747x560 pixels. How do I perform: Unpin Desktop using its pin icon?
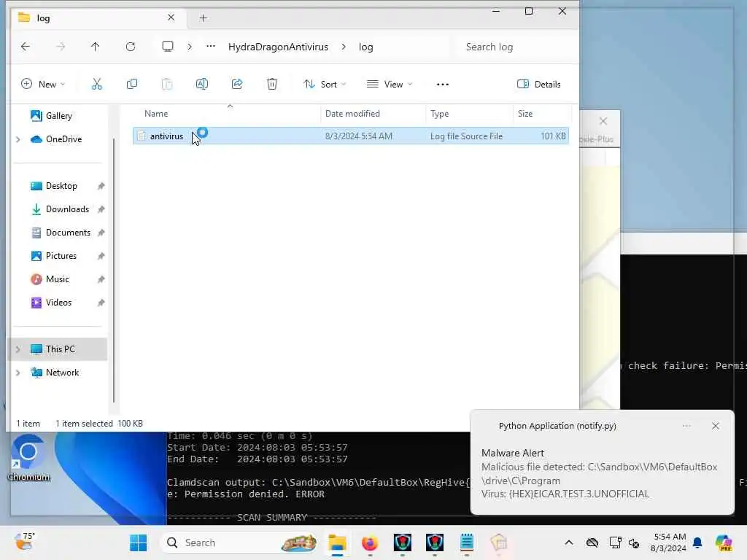coord(101,186)
